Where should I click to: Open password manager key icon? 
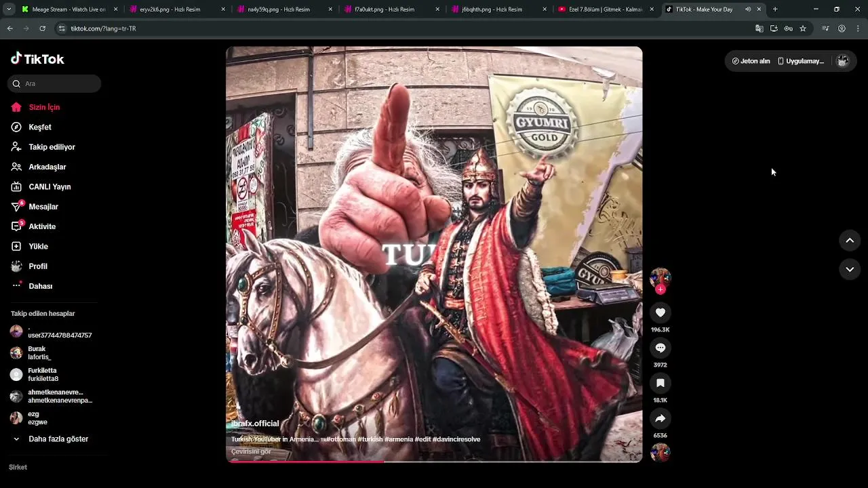click(x=788, y=28)
